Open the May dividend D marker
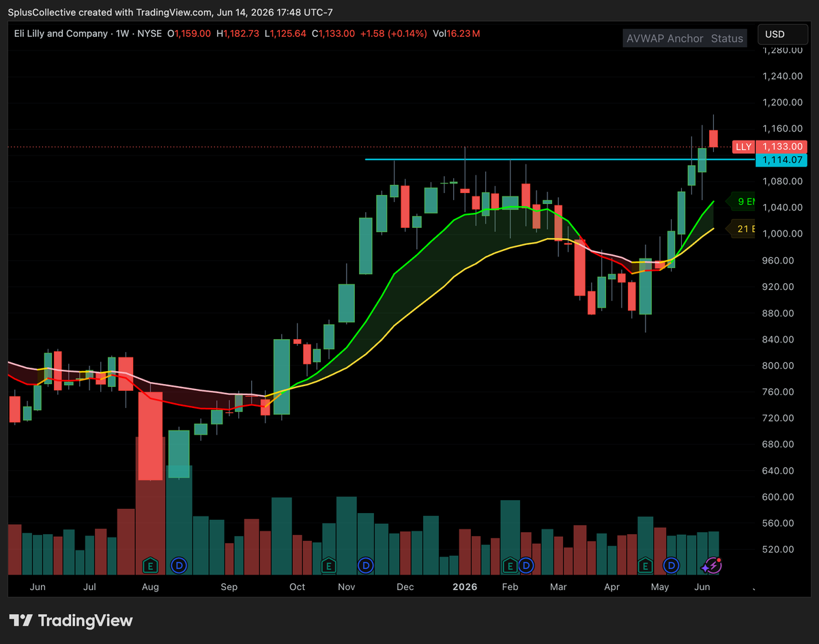819x644 pixels. [x=672, y=565]
